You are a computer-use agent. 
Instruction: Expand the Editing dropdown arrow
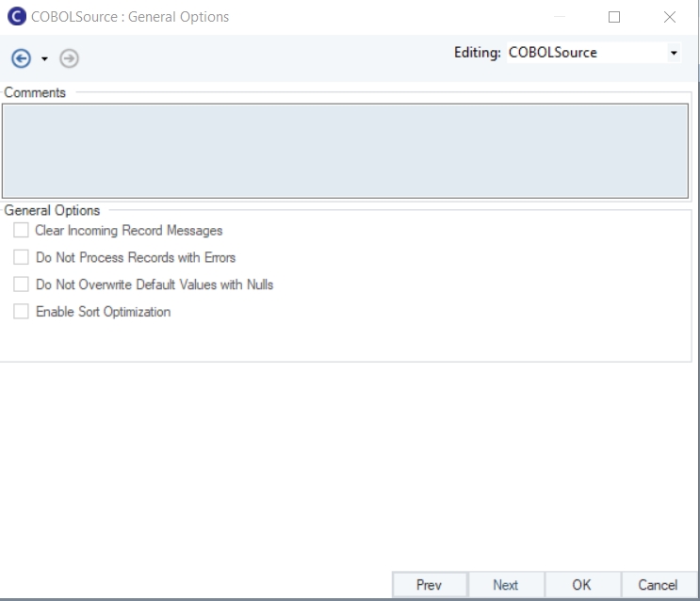point(674,54)
